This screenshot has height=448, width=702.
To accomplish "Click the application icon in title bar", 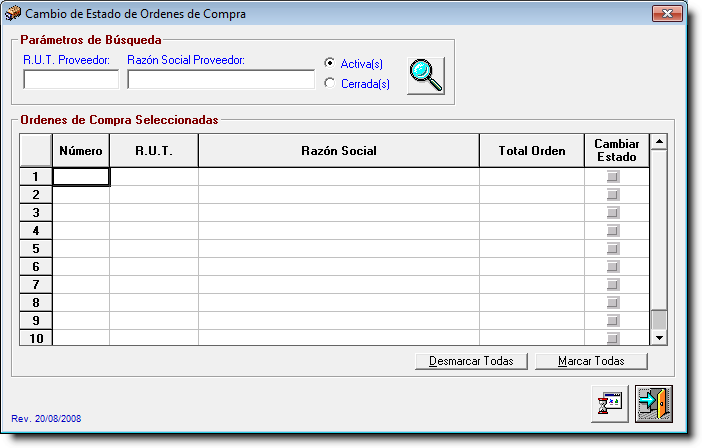I will [13, 13].
